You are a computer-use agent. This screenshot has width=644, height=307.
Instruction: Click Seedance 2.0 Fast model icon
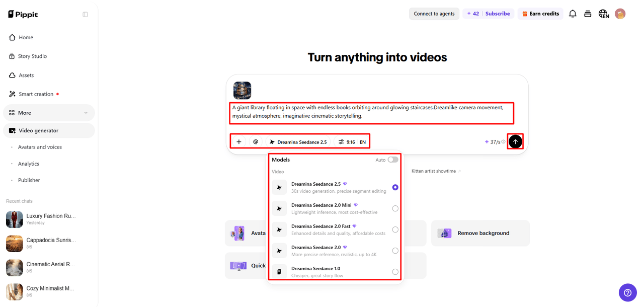pos(279,229)
